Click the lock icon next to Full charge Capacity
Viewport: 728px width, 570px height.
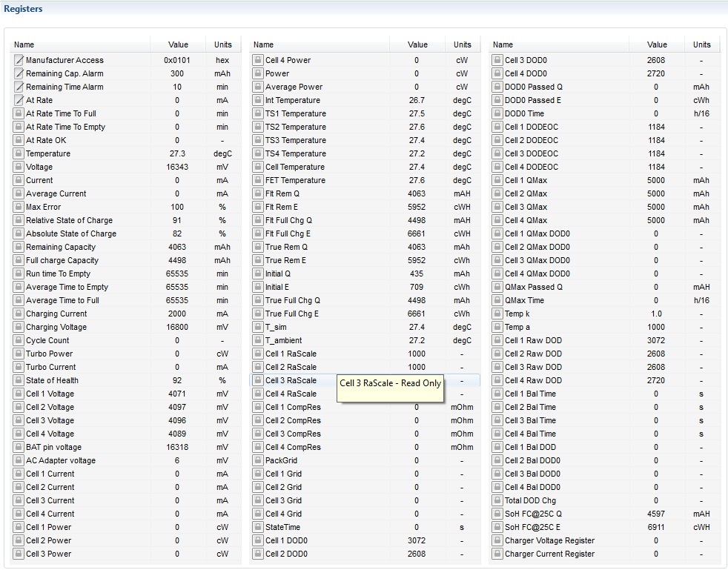click(x=19, y=260)
